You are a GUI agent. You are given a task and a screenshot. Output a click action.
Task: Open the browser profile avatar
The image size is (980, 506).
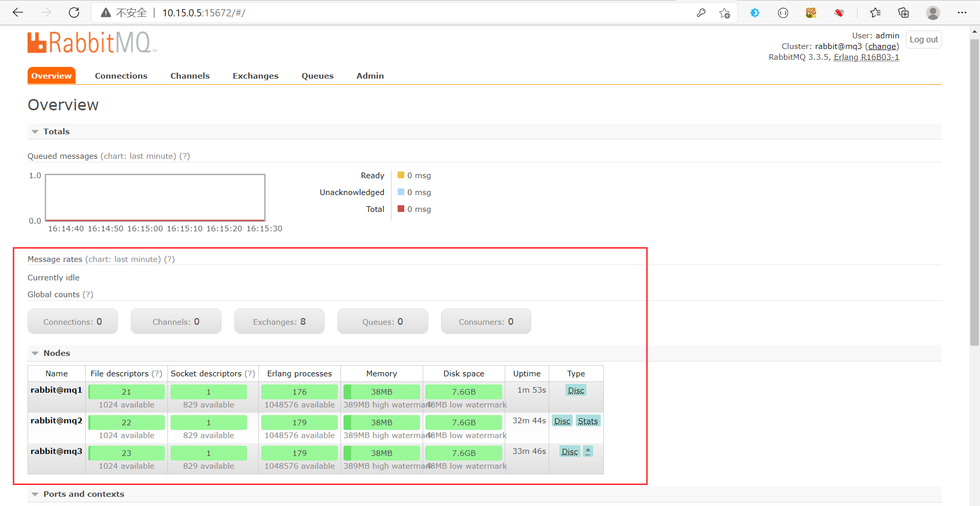tap(933, 13)
